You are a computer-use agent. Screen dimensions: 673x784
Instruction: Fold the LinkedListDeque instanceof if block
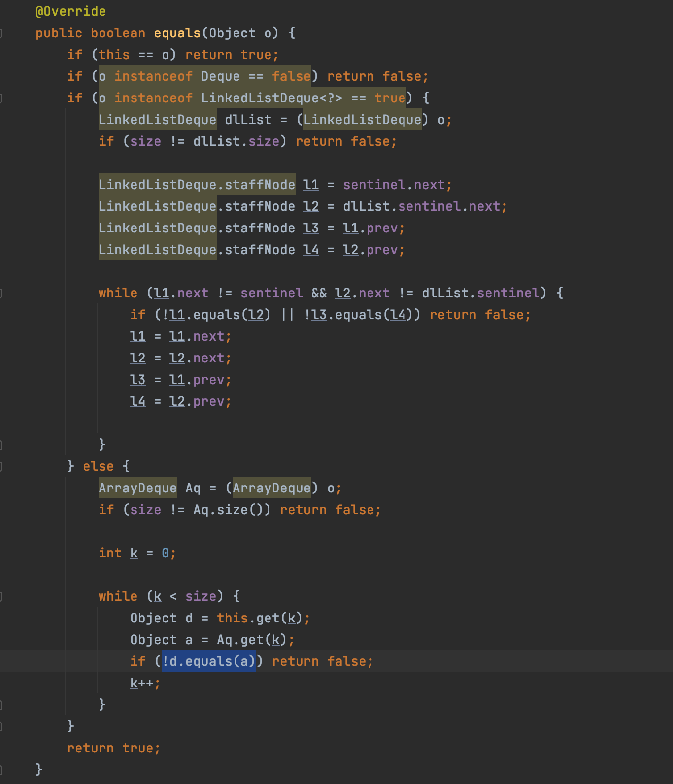click(1, 98)
